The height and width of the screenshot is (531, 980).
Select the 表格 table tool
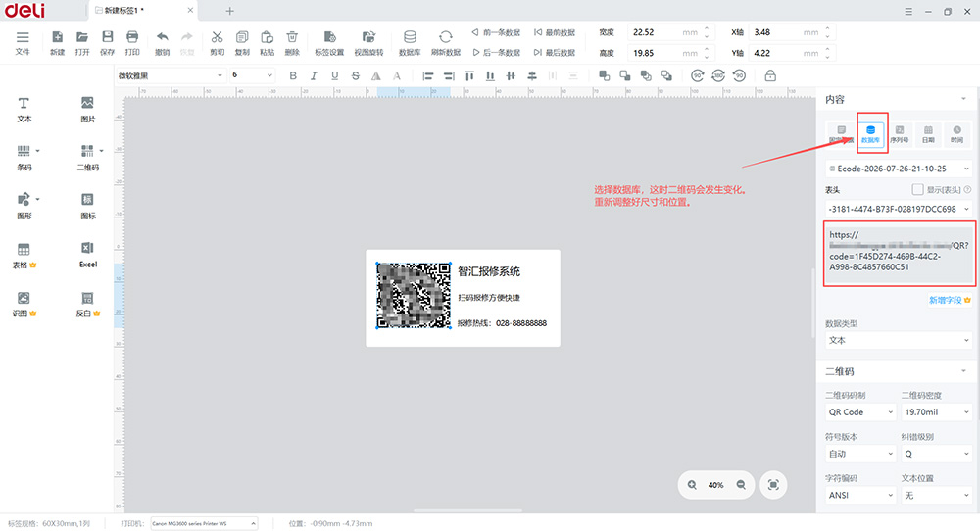(24, 256)
